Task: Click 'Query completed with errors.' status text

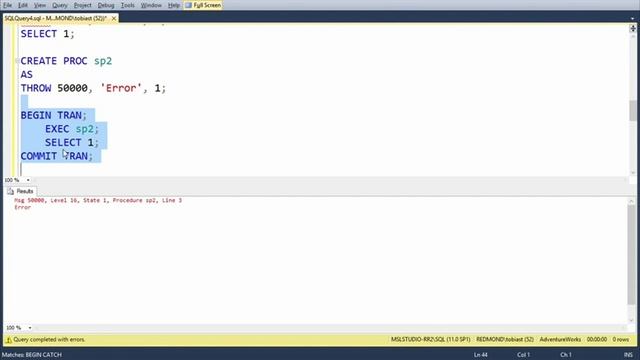Action: [x=49, y=340]
